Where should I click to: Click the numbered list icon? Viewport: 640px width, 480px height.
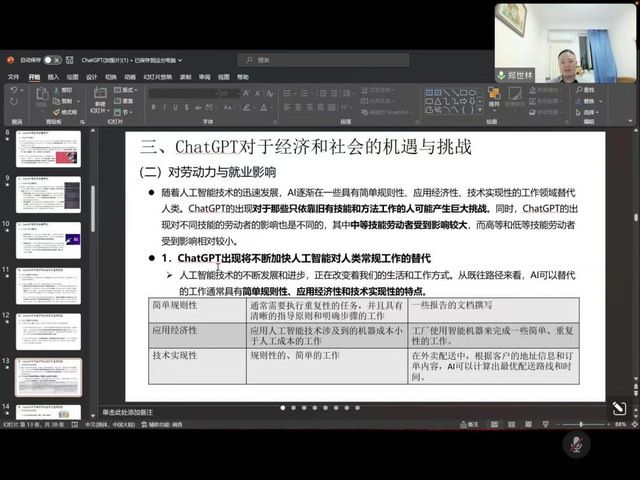[304, 93]
